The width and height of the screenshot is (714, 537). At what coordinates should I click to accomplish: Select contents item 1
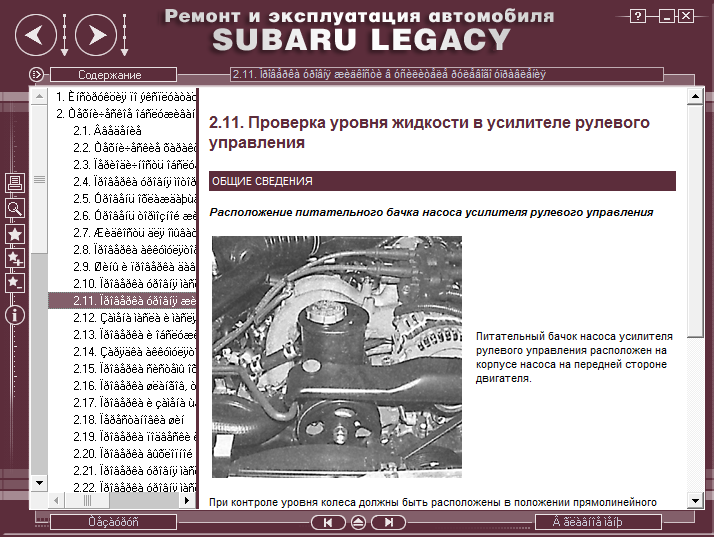[126, 97]
